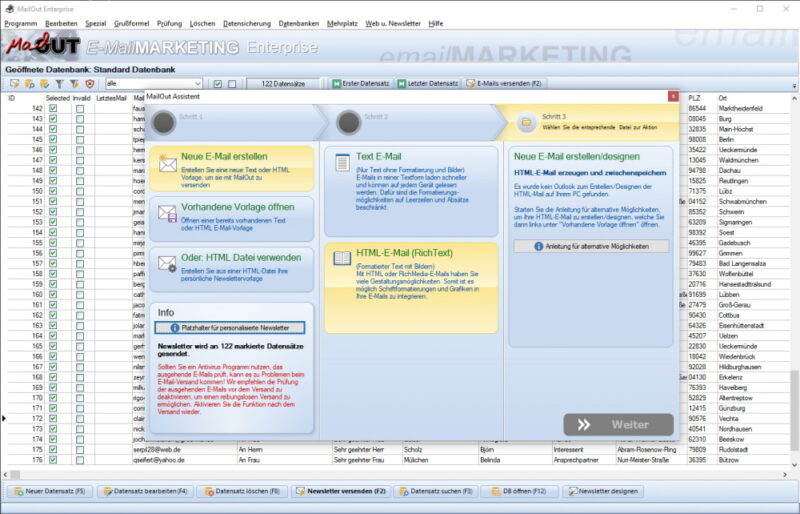Open the Löschen menu
Screen dimensions: 800x514
[203, 23]
